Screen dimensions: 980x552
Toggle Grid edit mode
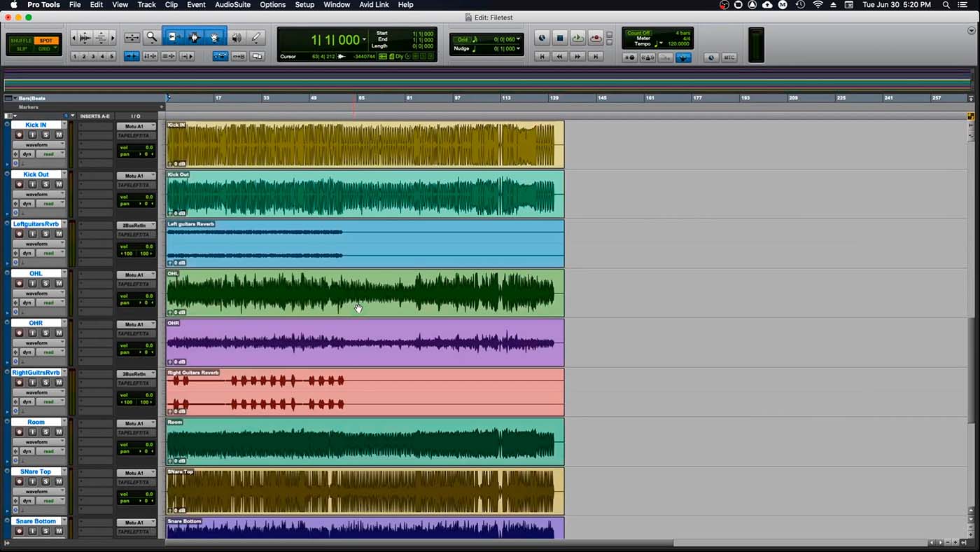pyautogui.click(x=45, y=49)
